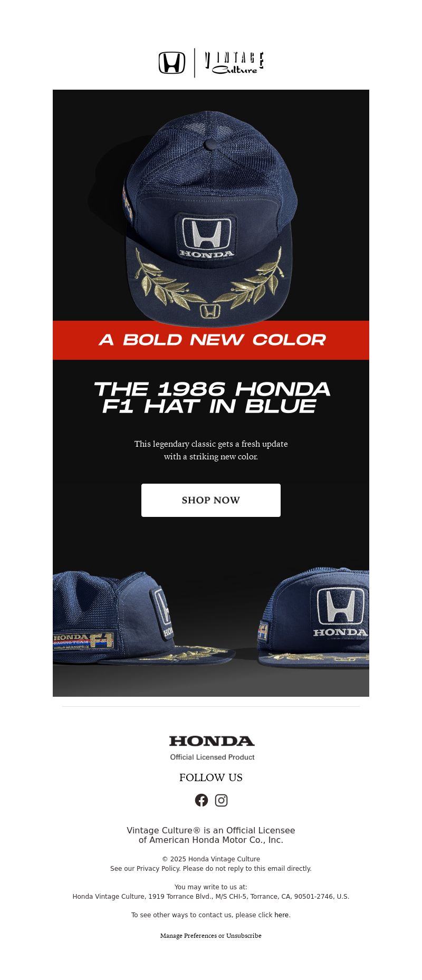
Task: Click the 'here' contact link
Action: coord(281,915)
